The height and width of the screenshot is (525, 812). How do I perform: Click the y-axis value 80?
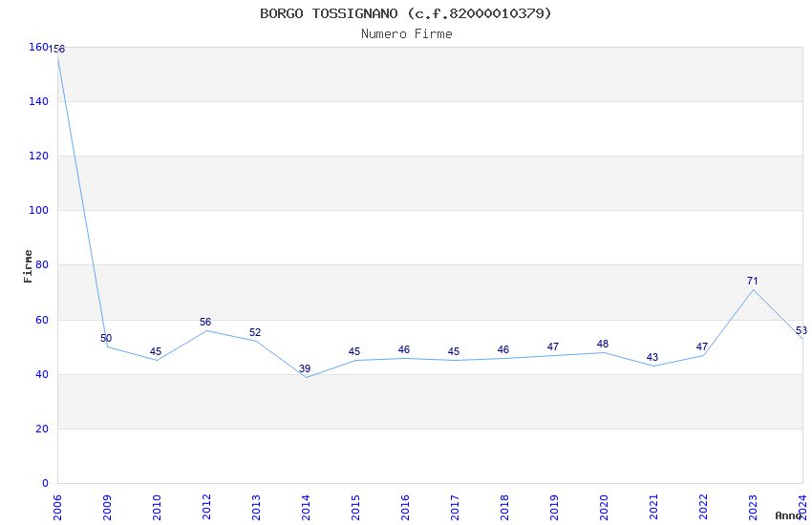42,264
